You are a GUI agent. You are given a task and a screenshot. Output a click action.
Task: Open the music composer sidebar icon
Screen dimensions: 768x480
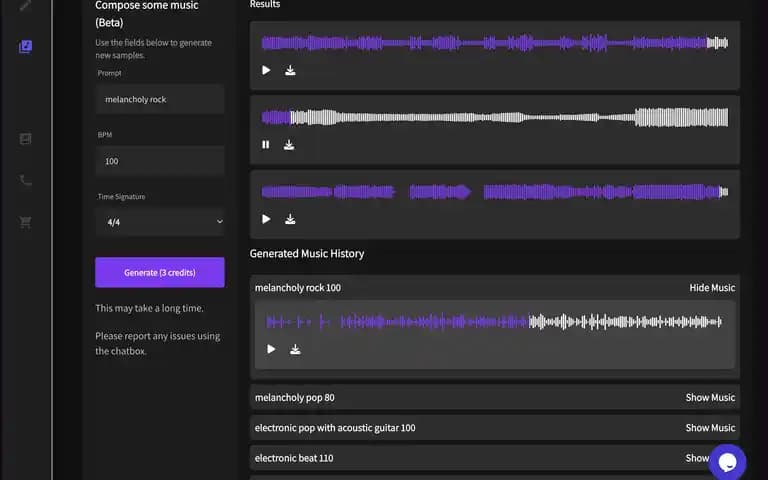(25, 47)
